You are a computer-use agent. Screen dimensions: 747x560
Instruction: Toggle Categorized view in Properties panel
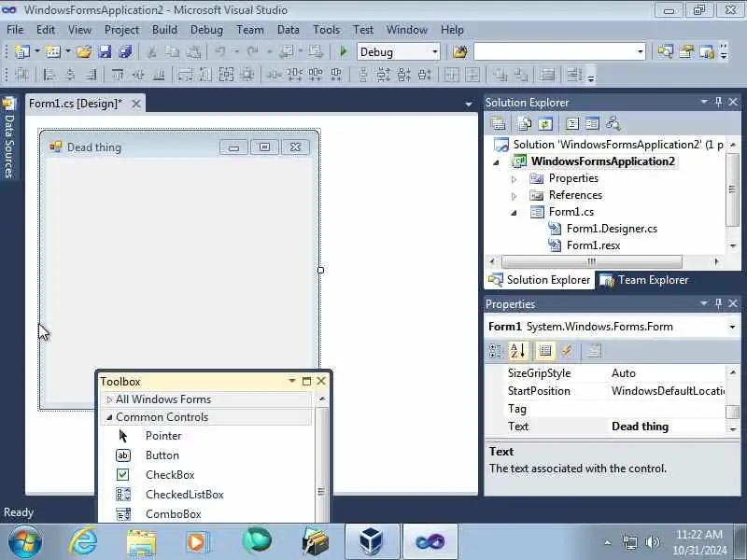[495, 351]
